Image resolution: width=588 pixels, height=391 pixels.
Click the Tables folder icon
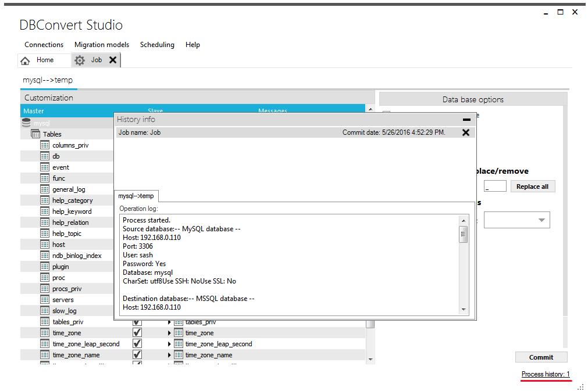point(35,134)
